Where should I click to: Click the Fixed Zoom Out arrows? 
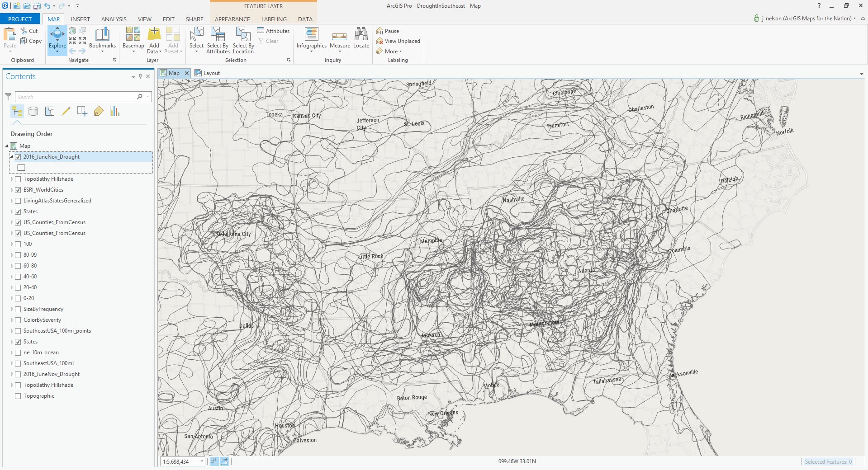(82, 41)
